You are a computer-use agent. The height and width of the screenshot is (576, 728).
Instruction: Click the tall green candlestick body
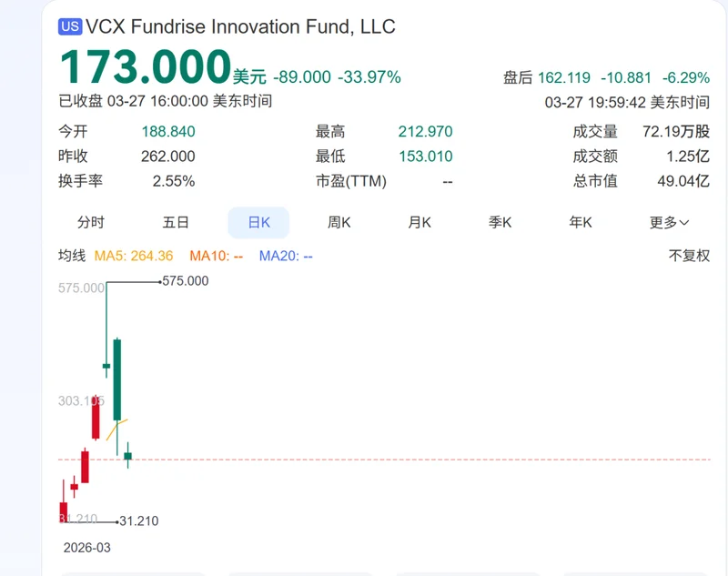117,379
